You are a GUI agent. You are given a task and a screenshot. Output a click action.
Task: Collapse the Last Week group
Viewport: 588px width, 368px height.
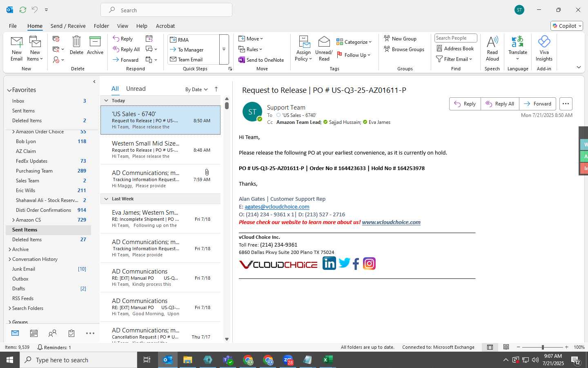[x=106, y=199]
